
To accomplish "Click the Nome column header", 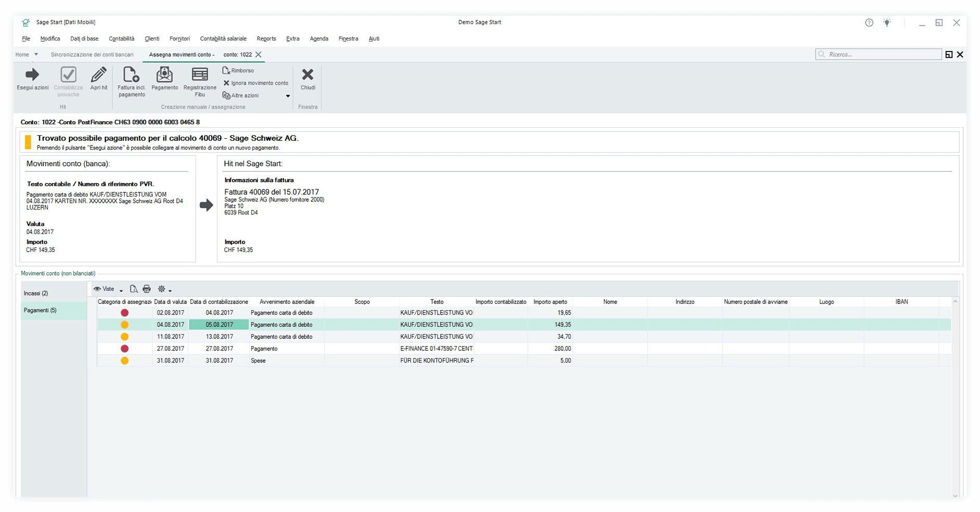I will pyautogui.click(x=610, y=301).
